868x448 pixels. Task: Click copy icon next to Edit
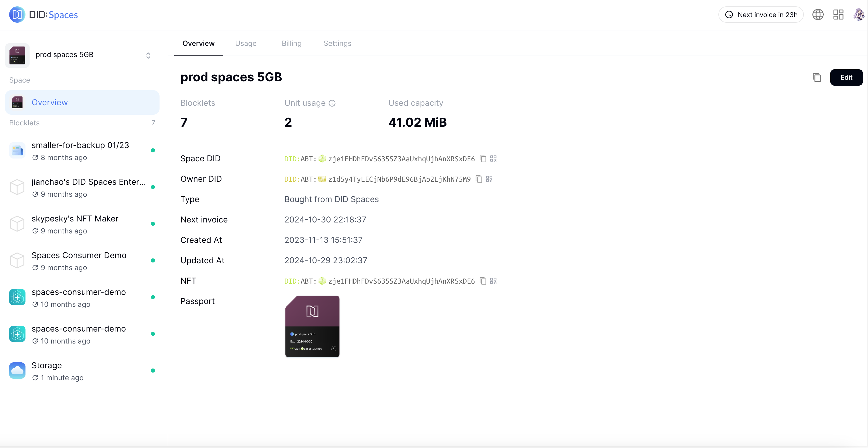(817, 77)
